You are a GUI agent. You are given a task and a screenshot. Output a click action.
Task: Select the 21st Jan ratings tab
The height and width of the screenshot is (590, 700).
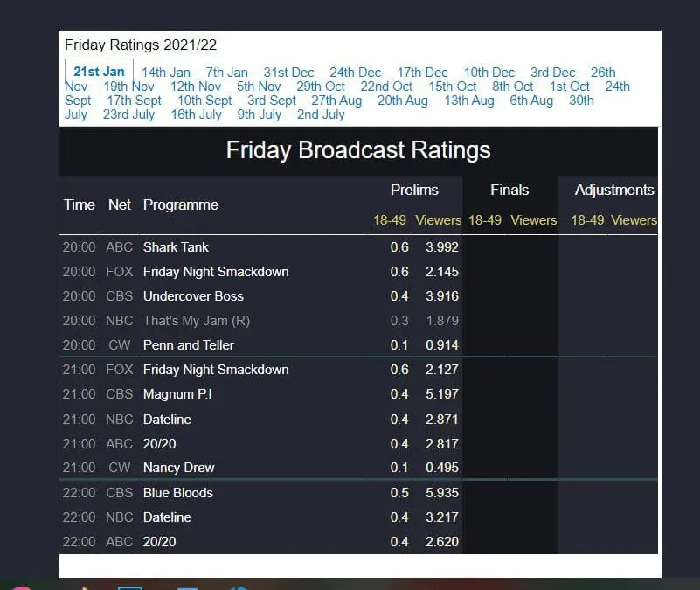[99, 72]
